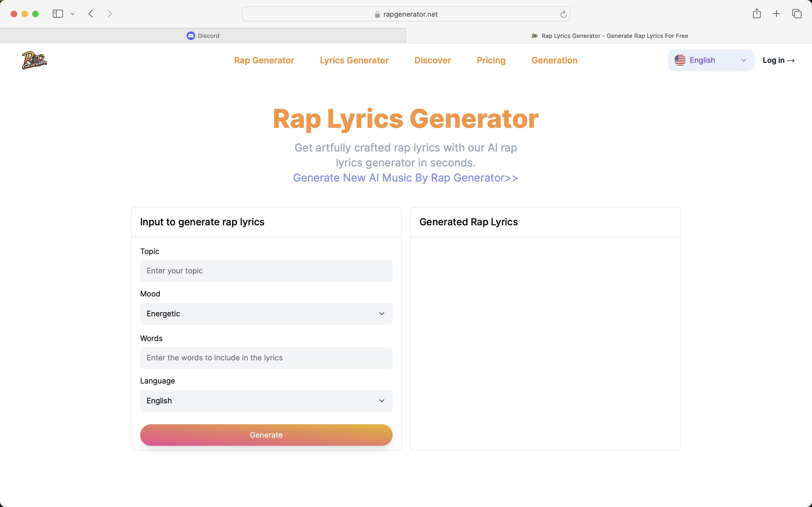Click the Log in link
The height and width of the screenshot is (507, 812).
[778, 60]
